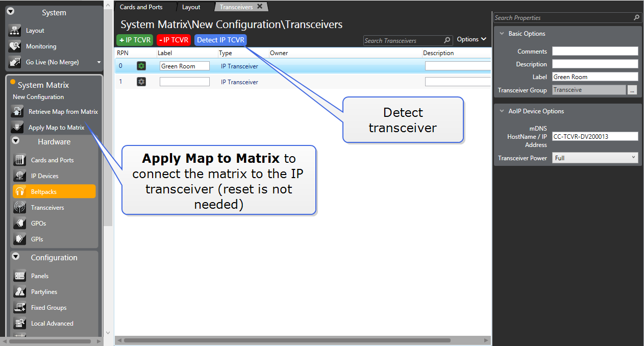644x346 pixels.
Task: Open the Layout icon in System
Action: 15,31
